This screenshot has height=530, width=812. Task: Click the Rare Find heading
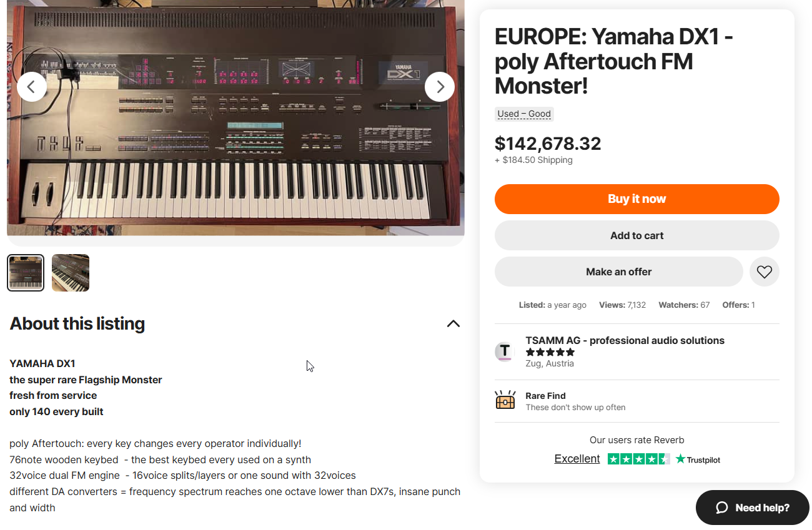pyautogui.click(x=545, y=396)
